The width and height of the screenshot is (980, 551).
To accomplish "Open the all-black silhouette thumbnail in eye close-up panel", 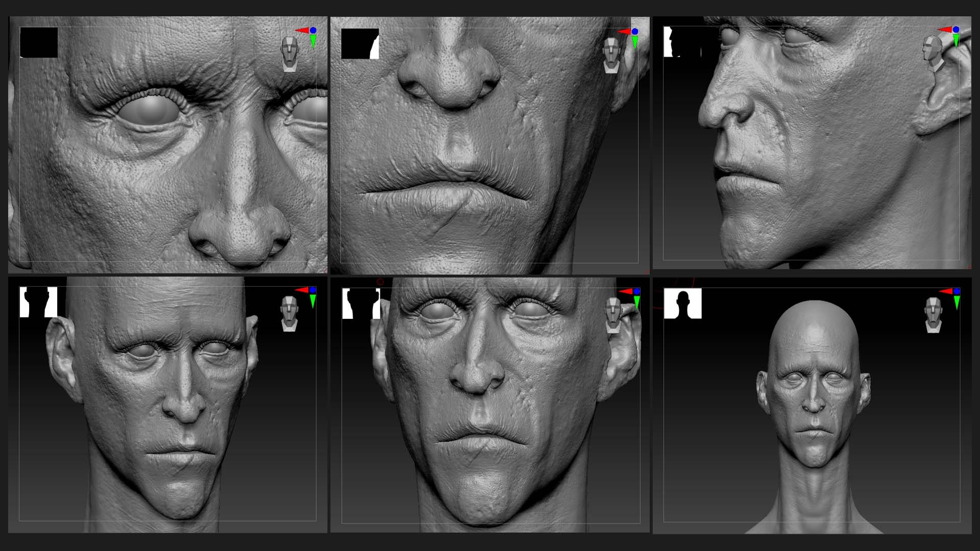I will [x=39, y=42].
